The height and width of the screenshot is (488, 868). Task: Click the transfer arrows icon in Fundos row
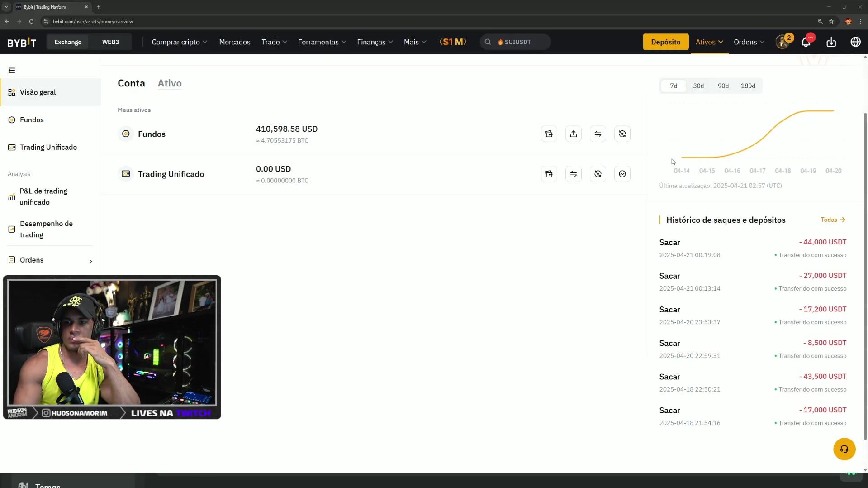(598, 134)
